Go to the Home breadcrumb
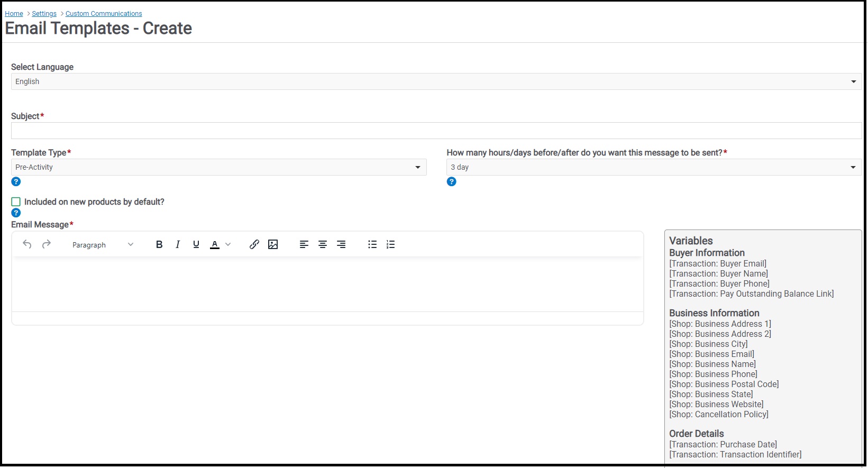 [14, 14]
